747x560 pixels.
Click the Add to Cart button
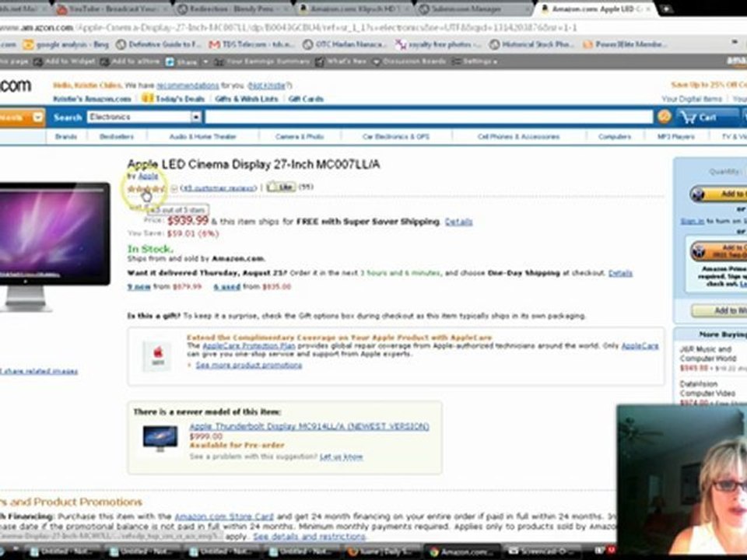[x=718, y=194]
